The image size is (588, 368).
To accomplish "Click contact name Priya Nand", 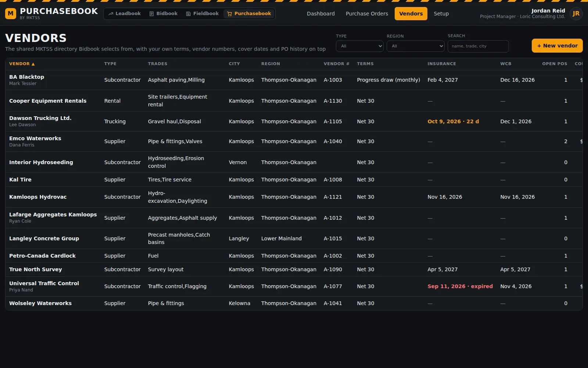I will tap(21, 290).
